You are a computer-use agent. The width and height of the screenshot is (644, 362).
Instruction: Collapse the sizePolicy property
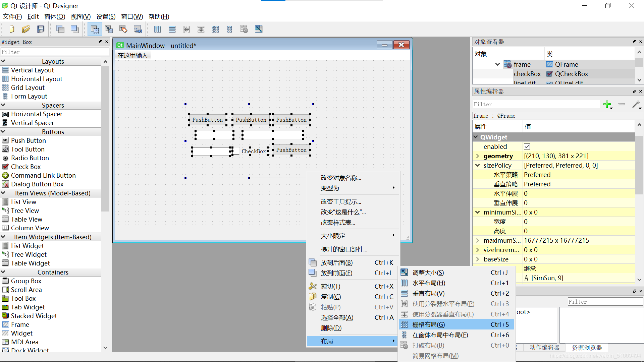click(x=477, y=165)
